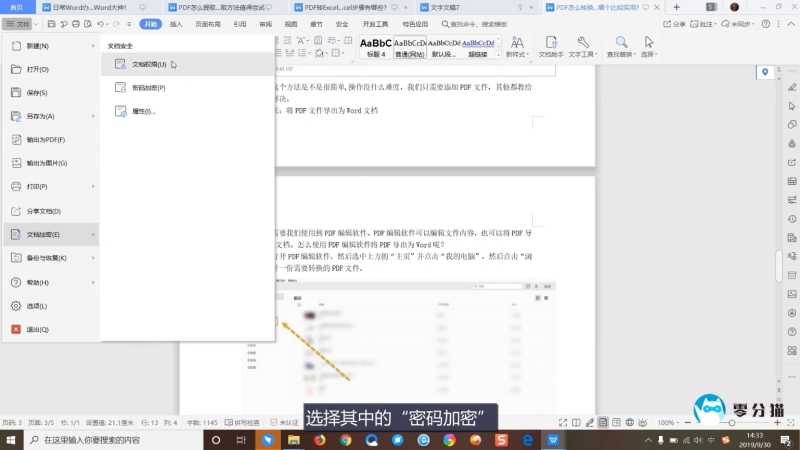Image resolution: width=800 pixels, height=450 pixels.
Task: Click 分享文档(D) share icon
Action: (16, 211)
